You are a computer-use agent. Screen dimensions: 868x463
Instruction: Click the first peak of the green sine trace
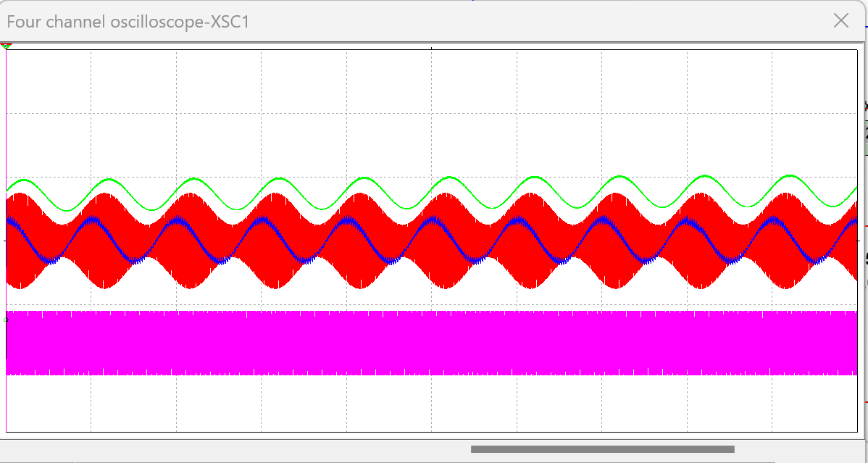coord(24,180)
